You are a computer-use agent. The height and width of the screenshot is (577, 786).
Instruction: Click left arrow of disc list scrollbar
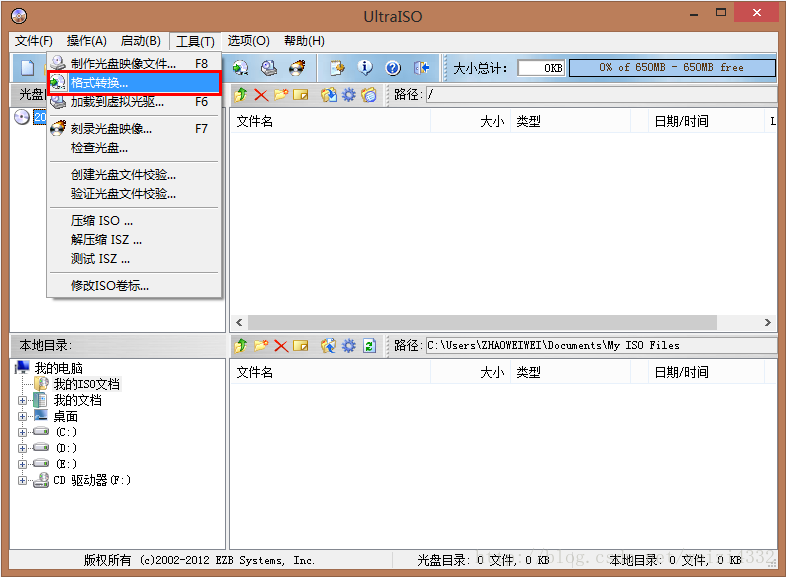(x=239, y=322)
